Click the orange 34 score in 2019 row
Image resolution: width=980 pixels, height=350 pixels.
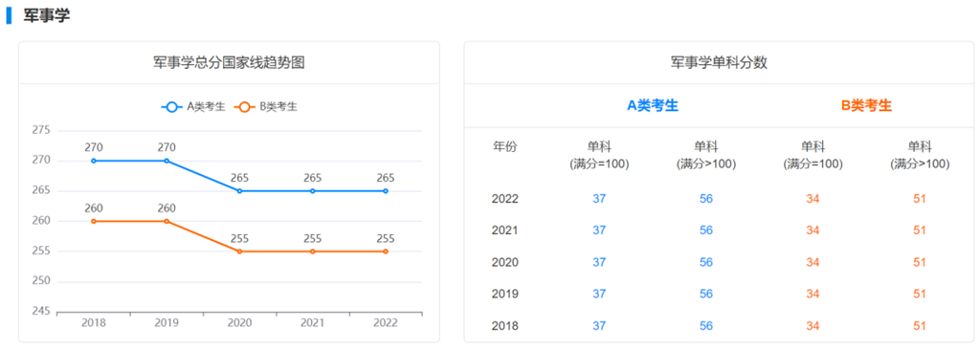pyautogui.click(x=813, y=294)
